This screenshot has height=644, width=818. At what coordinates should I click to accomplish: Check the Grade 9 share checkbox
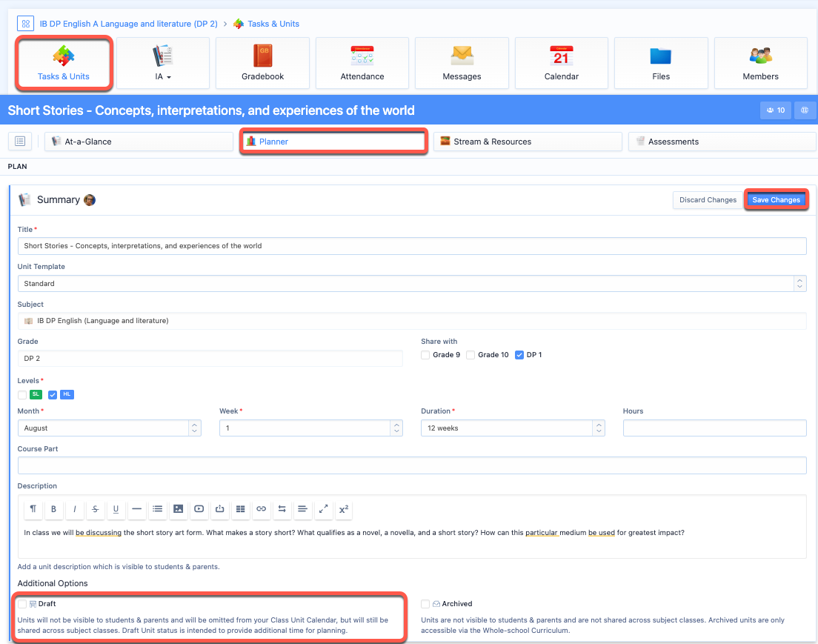point(426,355)
